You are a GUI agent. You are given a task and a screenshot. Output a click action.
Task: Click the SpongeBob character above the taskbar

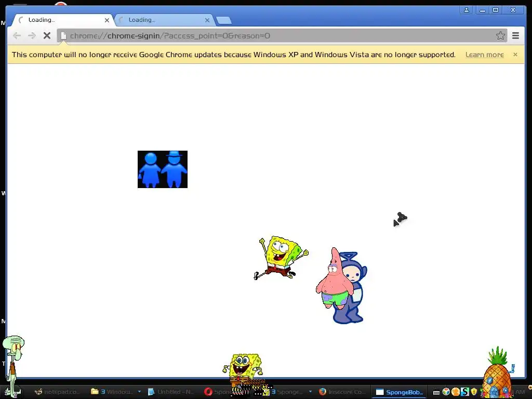243,368
